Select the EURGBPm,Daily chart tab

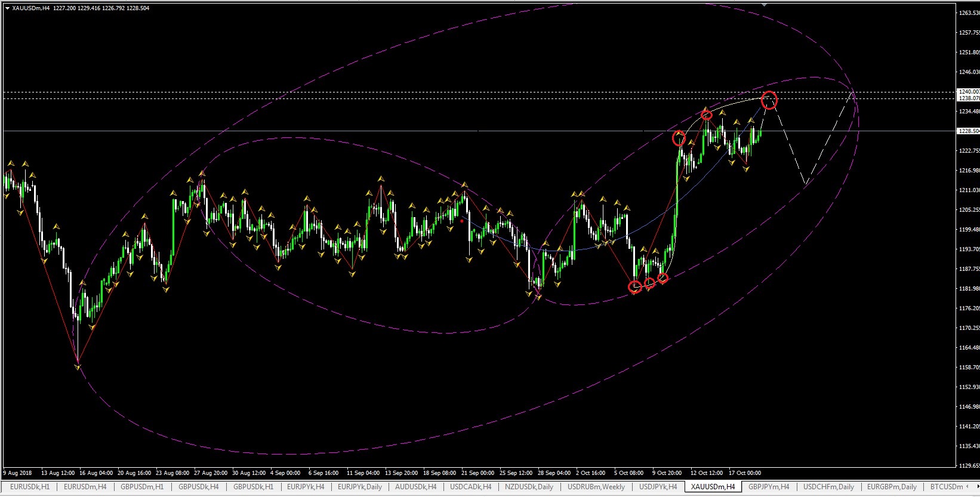[x=892, y=487]
